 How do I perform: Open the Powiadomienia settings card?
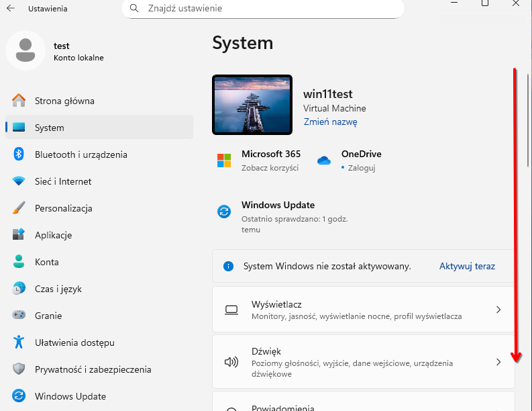click(364, 402)
